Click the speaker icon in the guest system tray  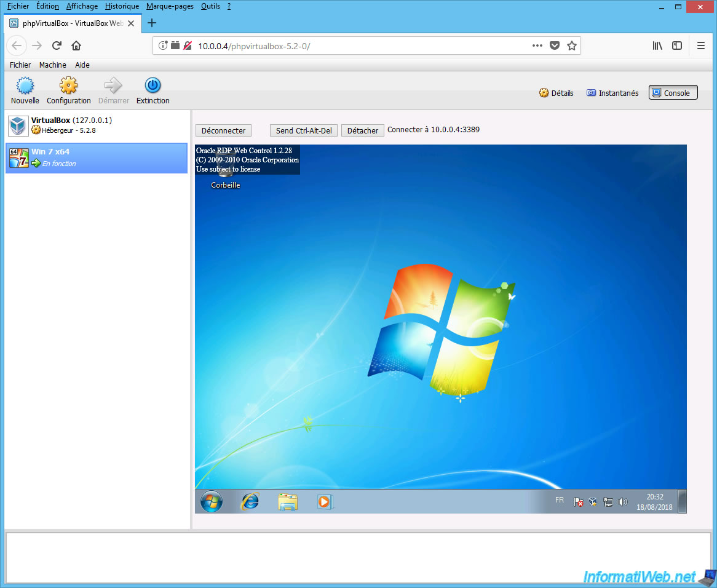coord(623,501)
